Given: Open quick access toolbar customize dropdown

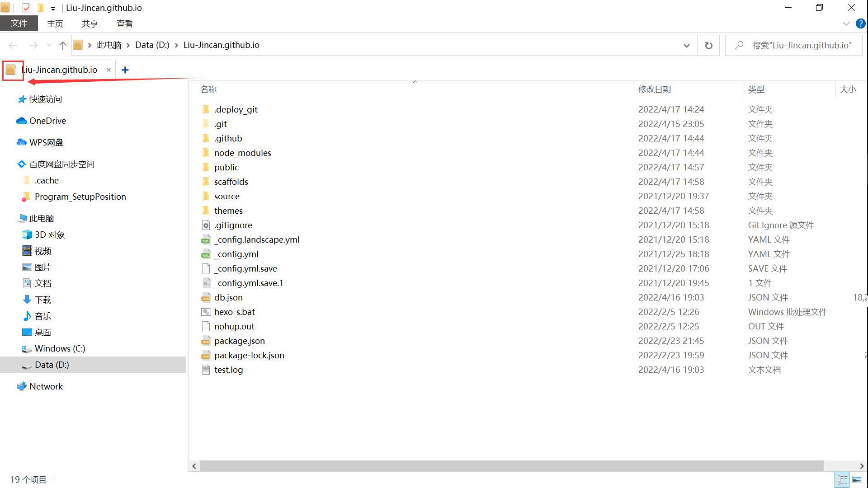Looking at the screenshot, I should pos(53,9).
